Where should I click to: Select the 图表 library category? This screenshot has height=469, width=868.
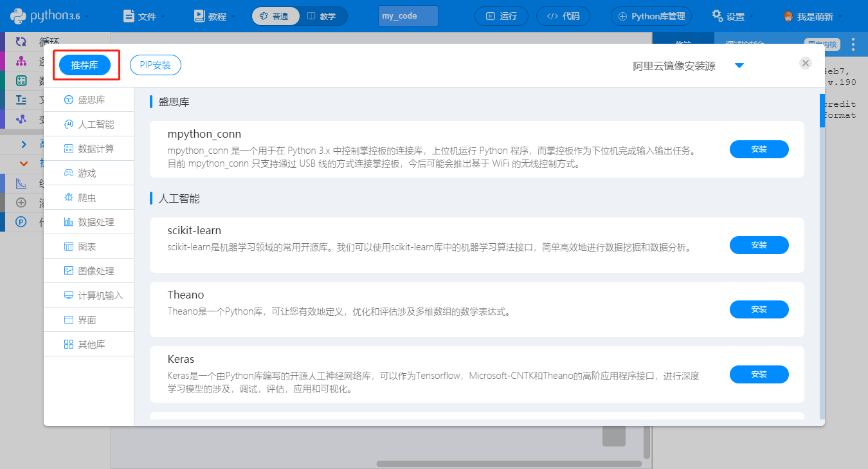click(89, 246)
